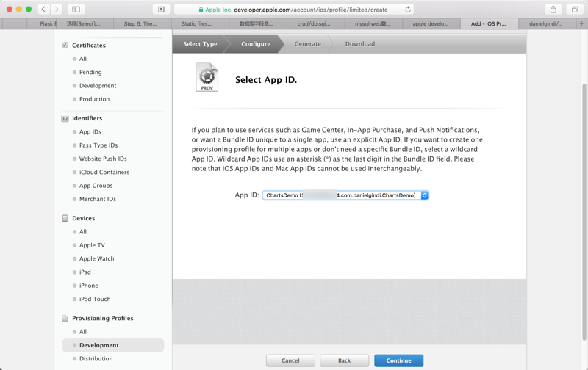Click the Select App ID heading
The image size is (588, 370).
point(266,80)
